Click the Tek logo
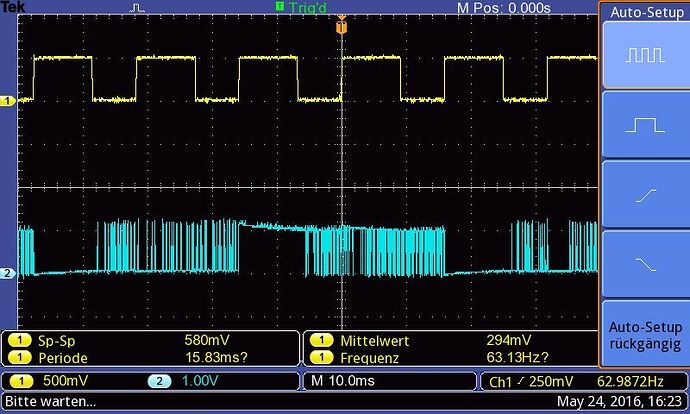The width and height of the screenshot is (690, 414). (13, 7)
